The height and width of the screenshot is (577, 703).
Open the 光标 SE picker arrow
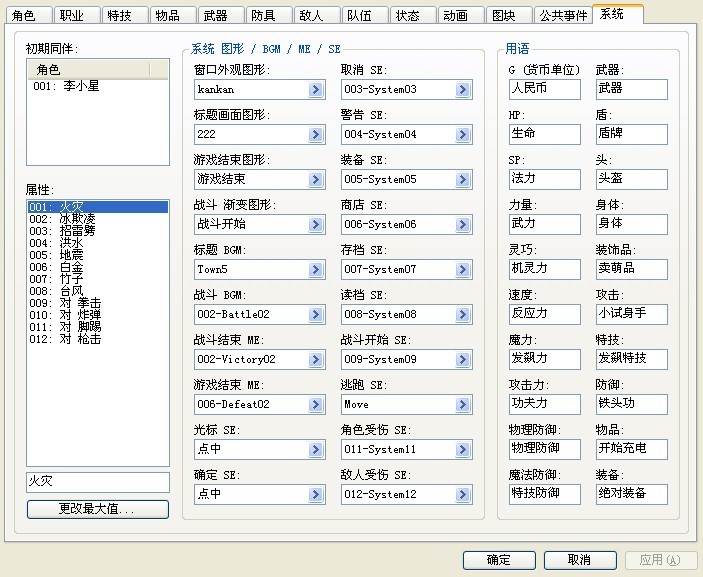pos(316,449)
